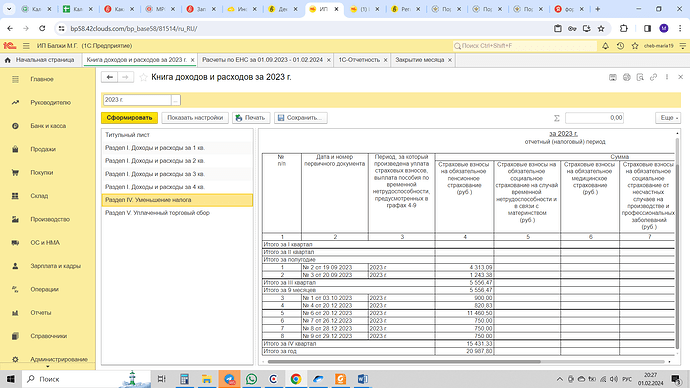
Task: Open the 1C service settings menu
Action: click(683, 46)
